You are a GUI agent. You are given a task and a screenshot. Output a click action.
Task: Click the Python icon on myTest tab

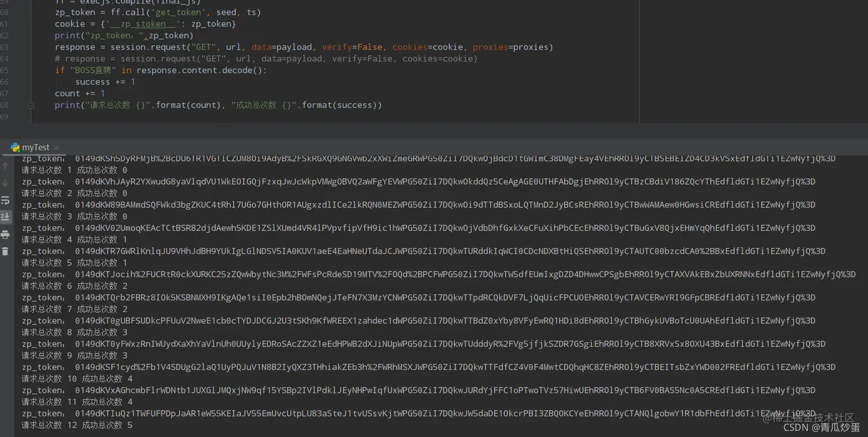coord(15,147)
